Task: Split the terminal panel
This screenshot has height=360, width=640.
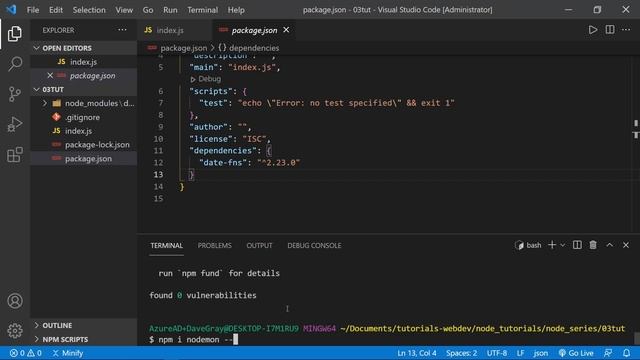Action: click(577, 245)
